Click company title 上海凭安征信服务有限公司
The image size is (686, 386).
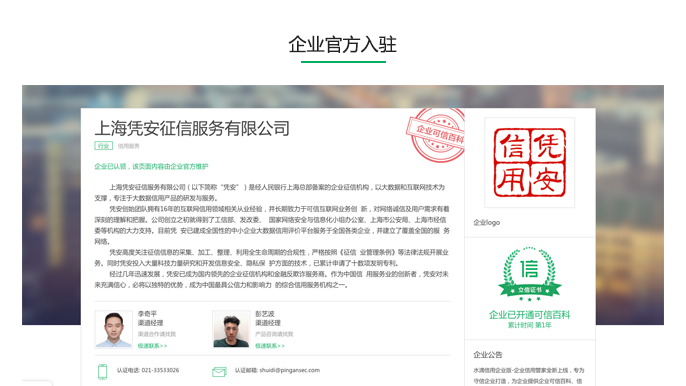[192, 128]
